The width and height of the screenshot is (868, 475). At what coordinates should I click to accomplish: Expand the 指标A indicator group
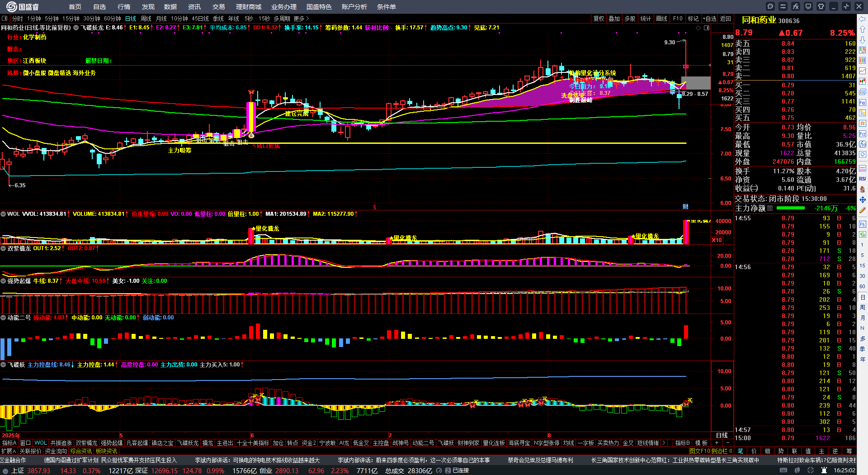pyautogui.click(x=9, y=443)
